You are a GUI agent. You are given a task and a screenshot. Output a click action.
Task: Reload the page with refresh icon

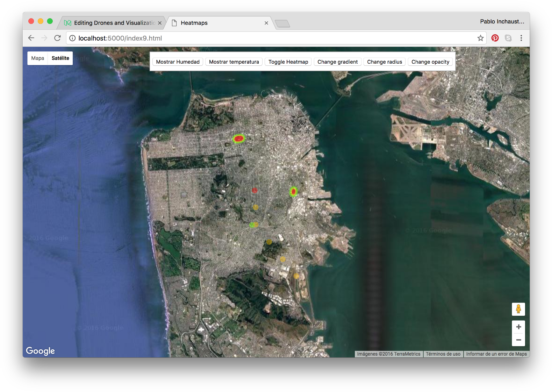57,38
